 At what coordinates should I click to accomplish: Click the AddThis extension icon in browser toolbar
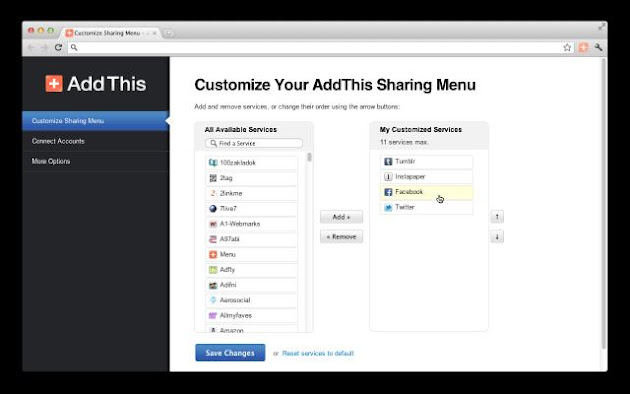point(583,47)
